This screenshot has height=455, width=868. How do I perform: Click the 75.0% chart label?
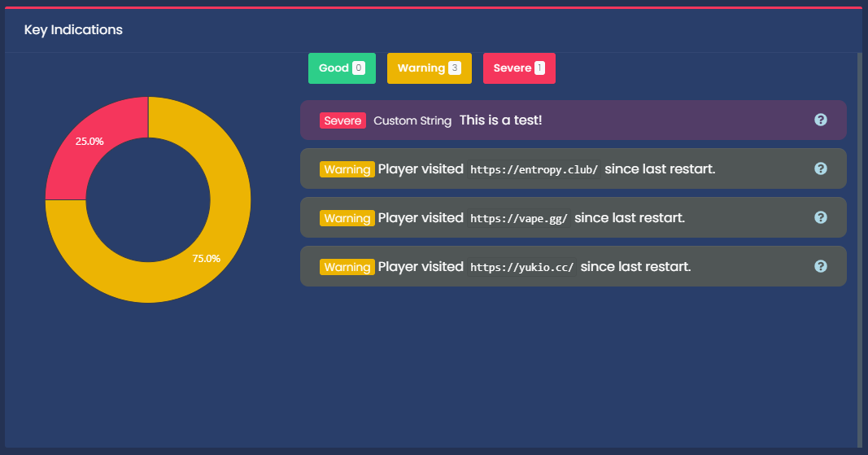[206, 258]
